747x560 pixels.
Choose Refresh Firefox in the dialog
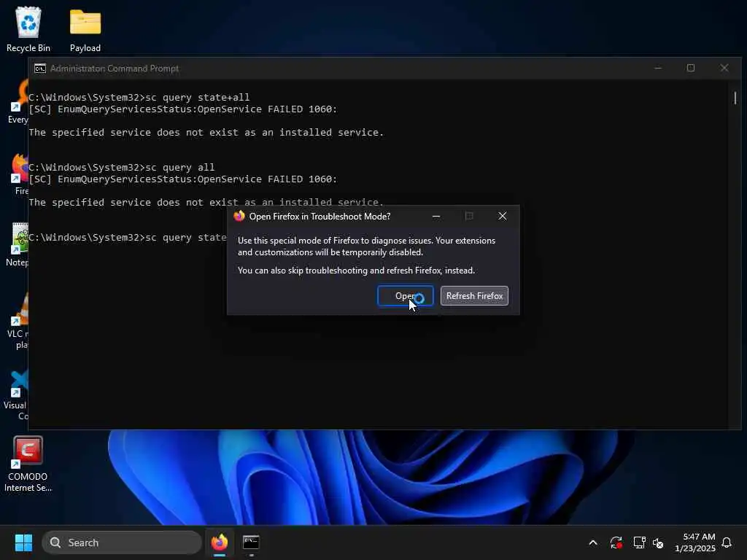point(474,296)
